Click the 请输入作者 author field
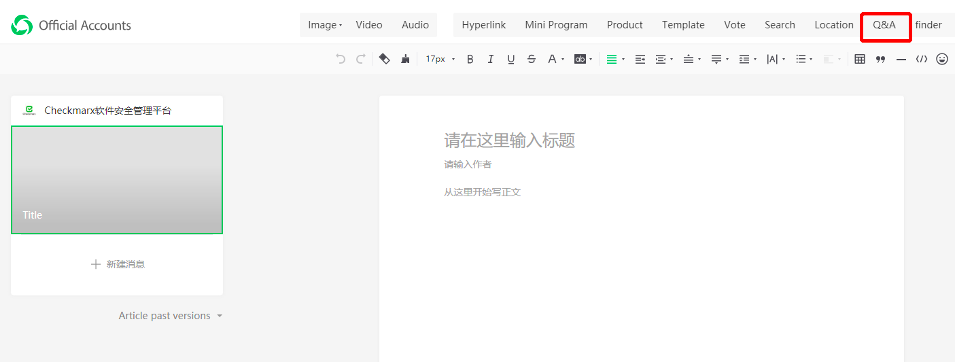This screenshot has height=364, width=965. click(x=468, y=164)
